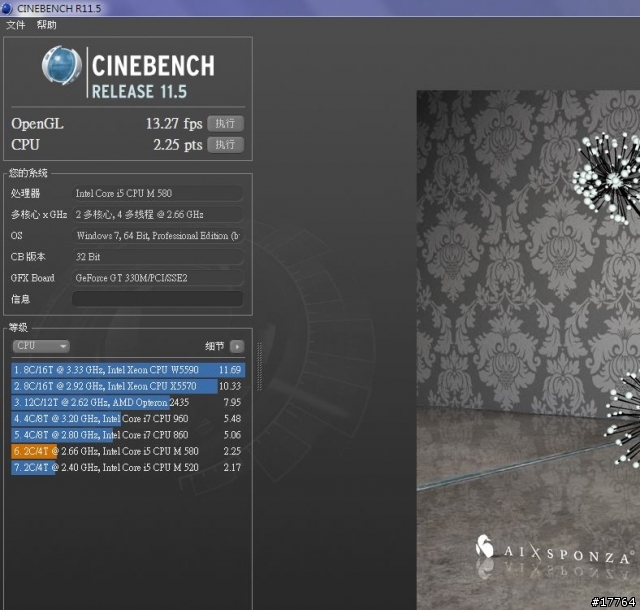Select ranking row Intel Core i7 CPU 860
Image resolution: width=640 pixels, height=610 pixels.
click(128, 435)
